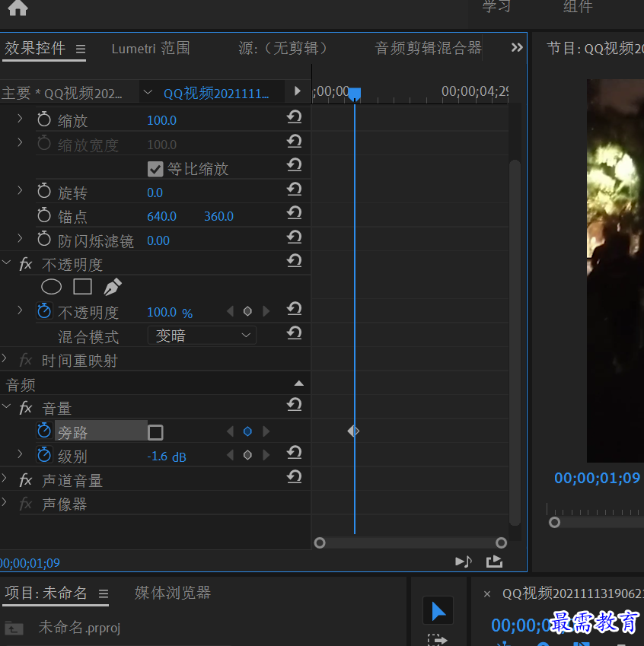Uncheck the 等比缩放 uniform scale checkbox
The width and height of the screenshot is (644, 646).
[x=155, y=169]
